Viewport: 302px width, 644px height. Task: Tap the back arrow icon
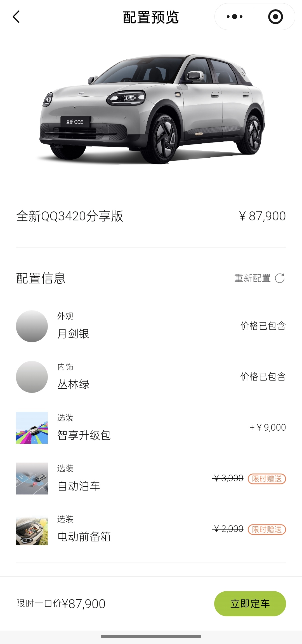point(16,17)
